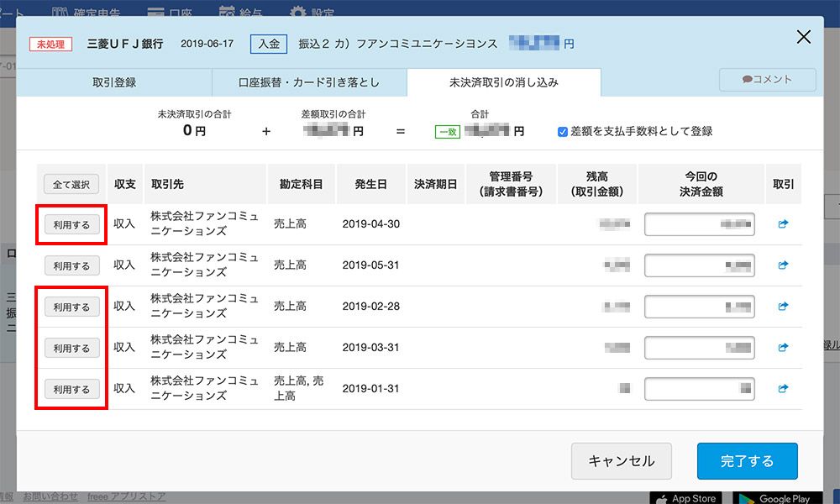Screen dimensions: 840x504
Task: Open transaction link icon for 2019-02-28 row
Action: (x=783, y=307)
